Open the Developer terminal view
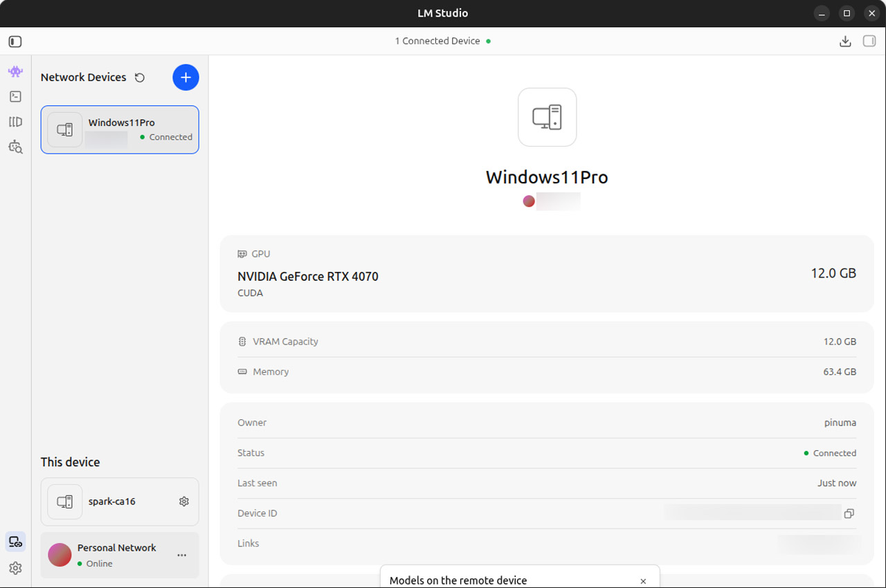 click(15, 97)
